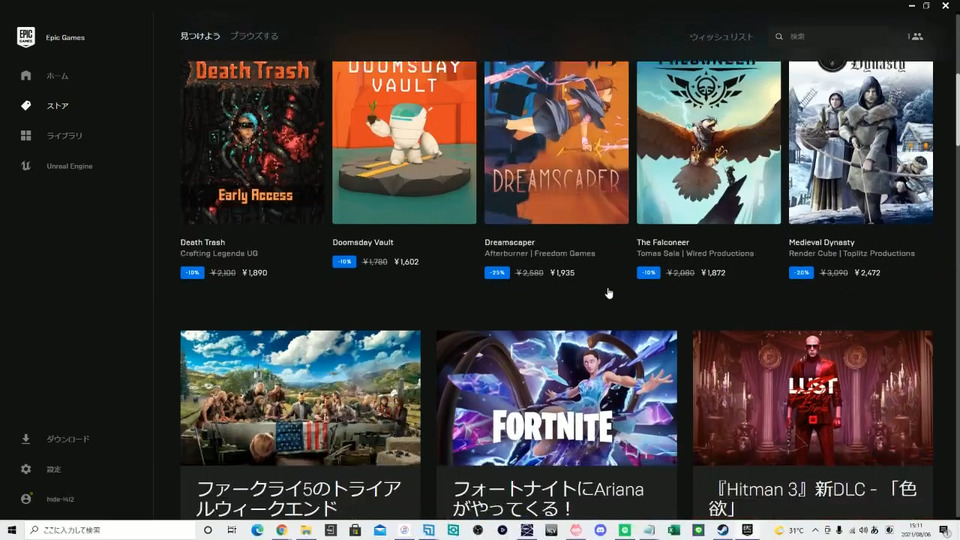
Task: Click the Windows taskbar search box
Action: [x=110, y=530]
